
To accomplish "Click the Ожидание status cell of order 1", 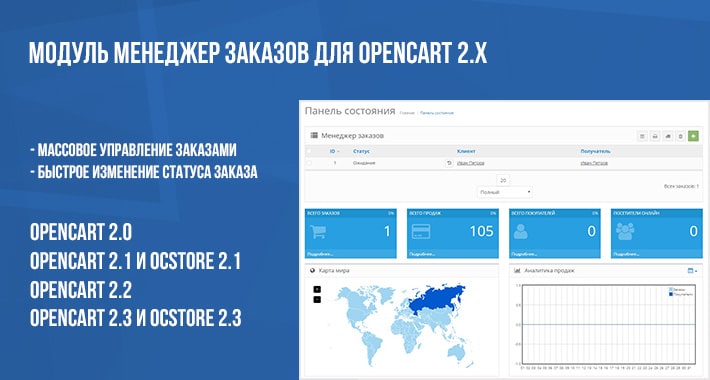I will point(364,163).
